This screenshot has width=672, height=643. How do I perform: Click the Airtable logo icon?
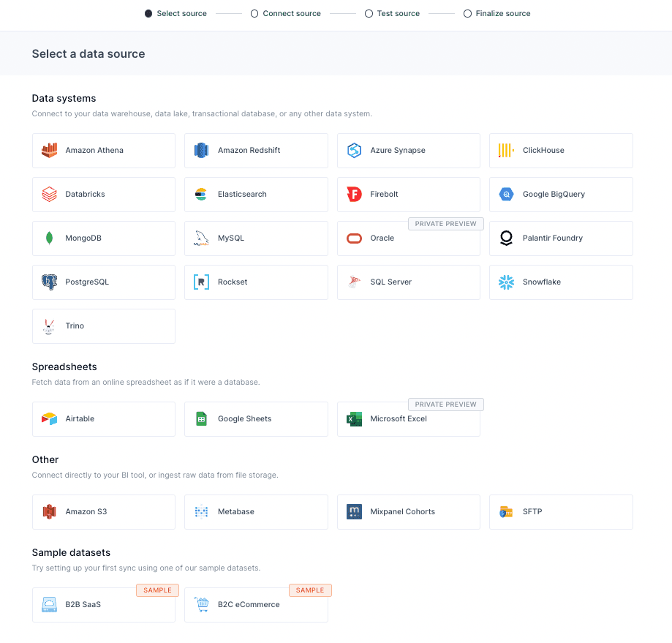(x=49, y=419)
